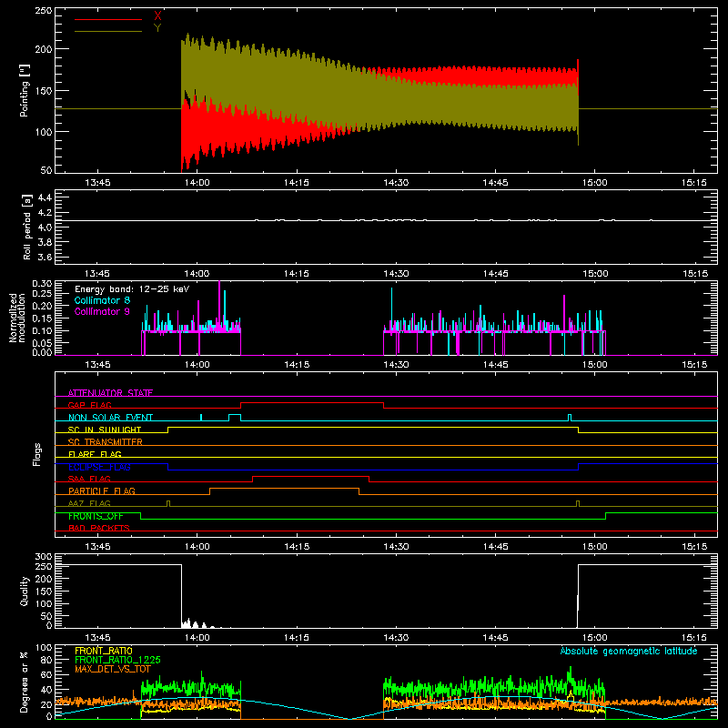The width and height of the screenshot is (728, 728).
Task: Click the Absolute geomagnetic latitude label
Action: tap(629, 652)
